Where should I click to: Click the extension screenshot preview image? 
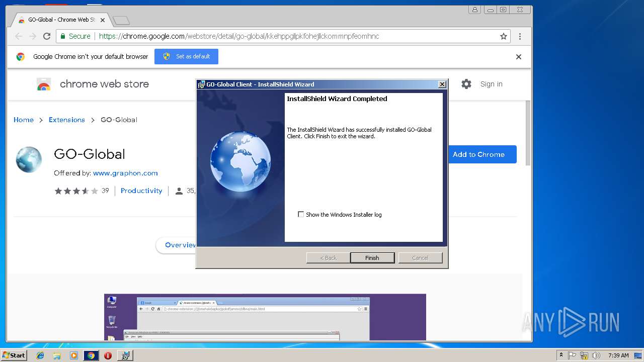(x=265, y=317)
